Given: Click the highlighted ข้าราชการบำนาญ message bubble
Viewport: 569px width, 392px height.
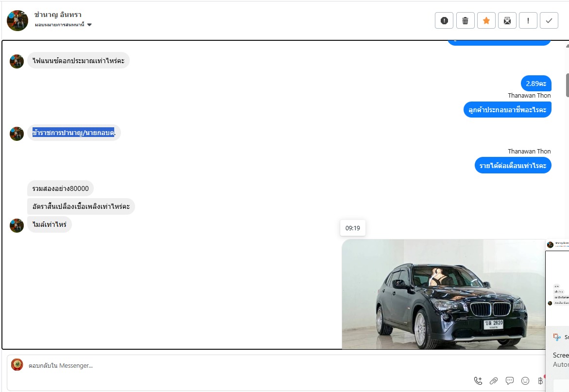Looking at the screenshot, I should pos(73,133).
